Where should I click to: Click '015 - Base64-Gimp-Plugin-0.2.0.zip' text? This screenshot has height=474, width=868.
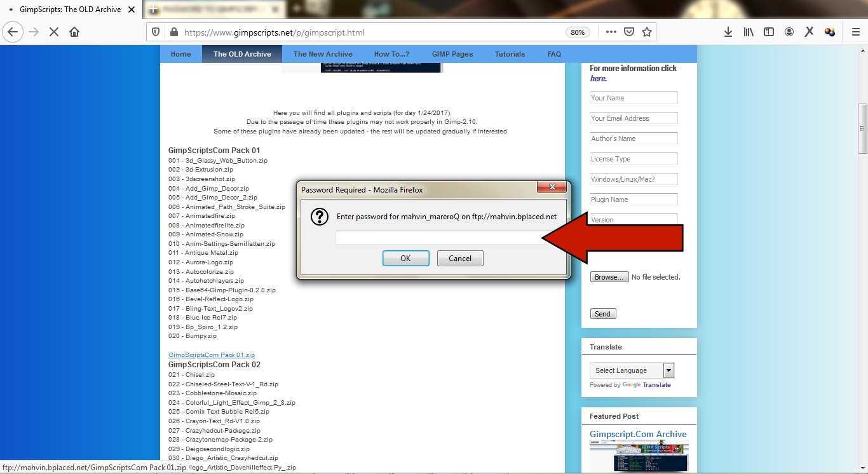(222, 290)
